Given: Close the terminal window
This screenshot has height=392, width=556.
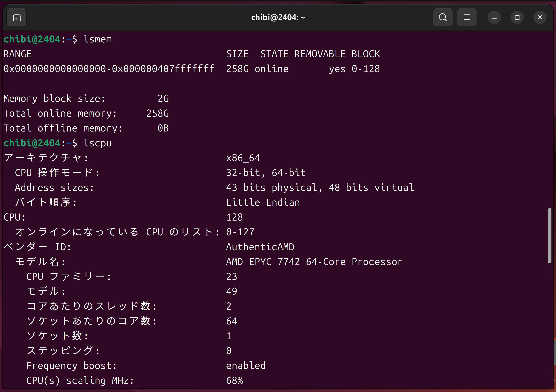Looking at the screenshot, I should pyautogui.click(x=540, y=18).
